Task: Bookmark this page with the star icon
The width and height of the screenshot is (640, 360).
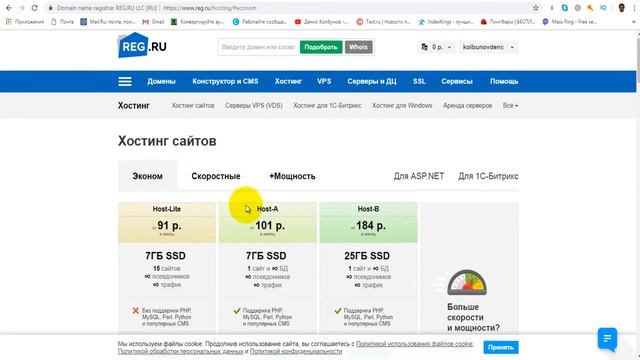Action: pyautogui.click(x=536, y=8)
